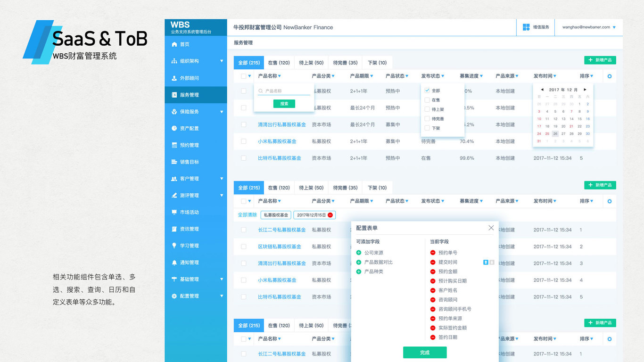
Task: Switch to 下架 (10) tab in second table
Action: 377,188
